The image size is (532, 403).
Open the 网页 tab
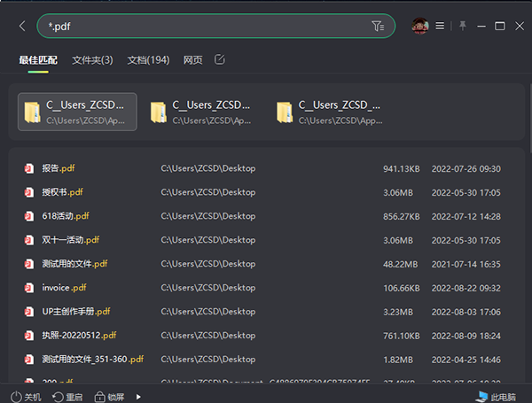tap(192, 60)
